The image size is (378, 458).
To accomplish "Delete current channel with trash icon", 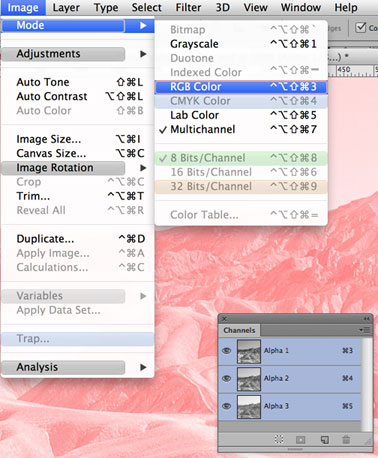I will point(346,439).
